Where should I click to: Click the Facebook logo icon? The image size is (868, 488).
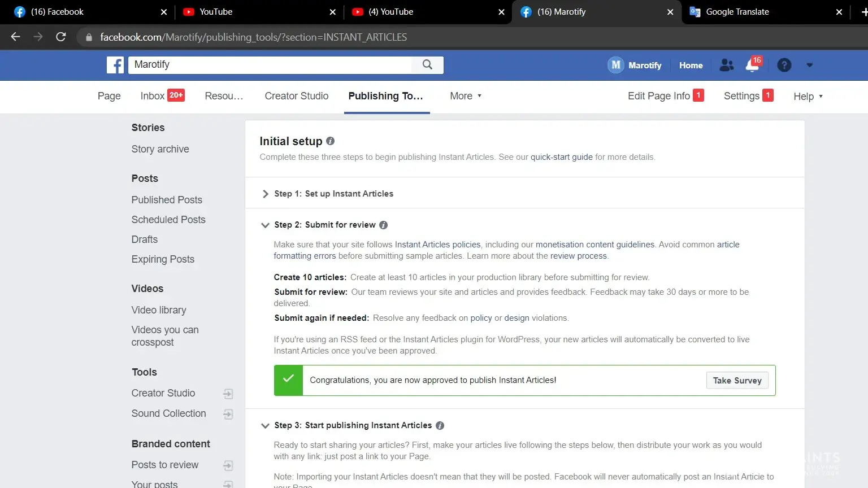(115, 65)
